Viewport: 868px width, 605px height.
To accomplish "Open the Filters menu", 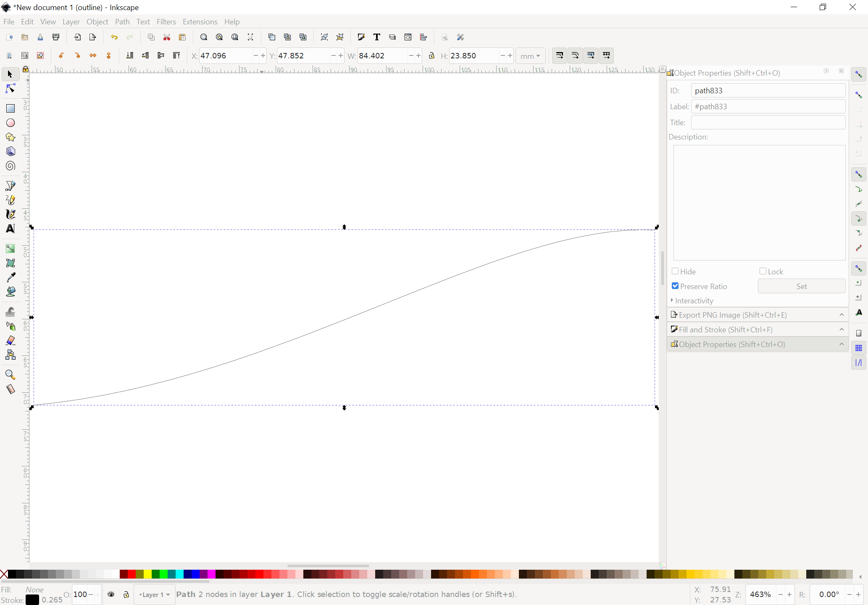I will (166, 22).
